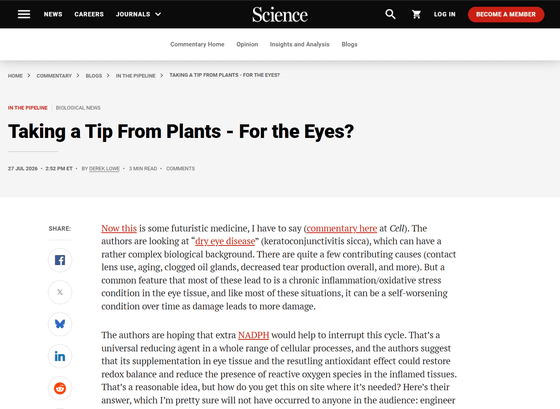Share article on X
The image size is (560, 409).
click(x=60, y=292)
